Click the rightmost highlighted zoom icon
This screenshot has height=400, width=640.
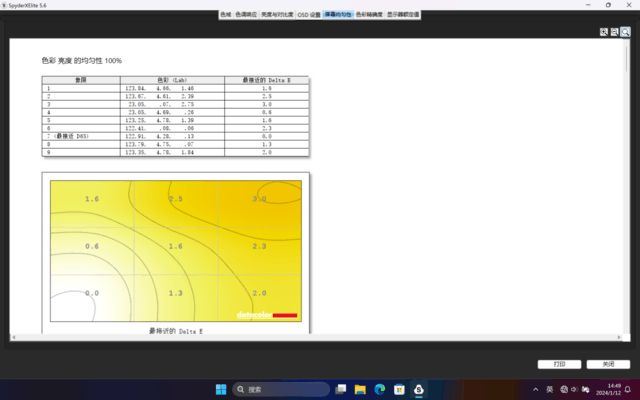(x=625, y=32)
